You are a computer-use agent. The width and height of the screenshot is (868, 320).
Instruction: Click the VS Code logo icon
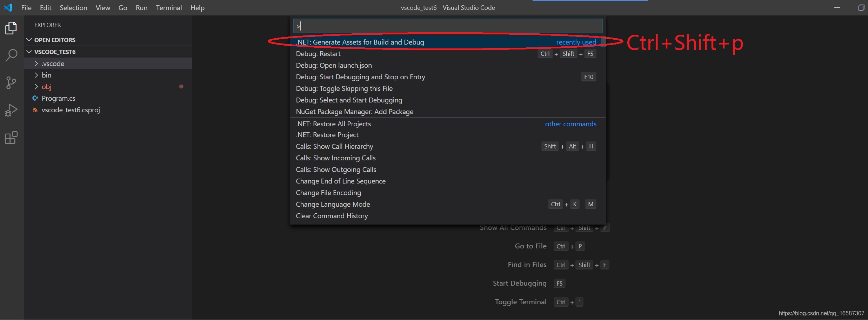8,7
